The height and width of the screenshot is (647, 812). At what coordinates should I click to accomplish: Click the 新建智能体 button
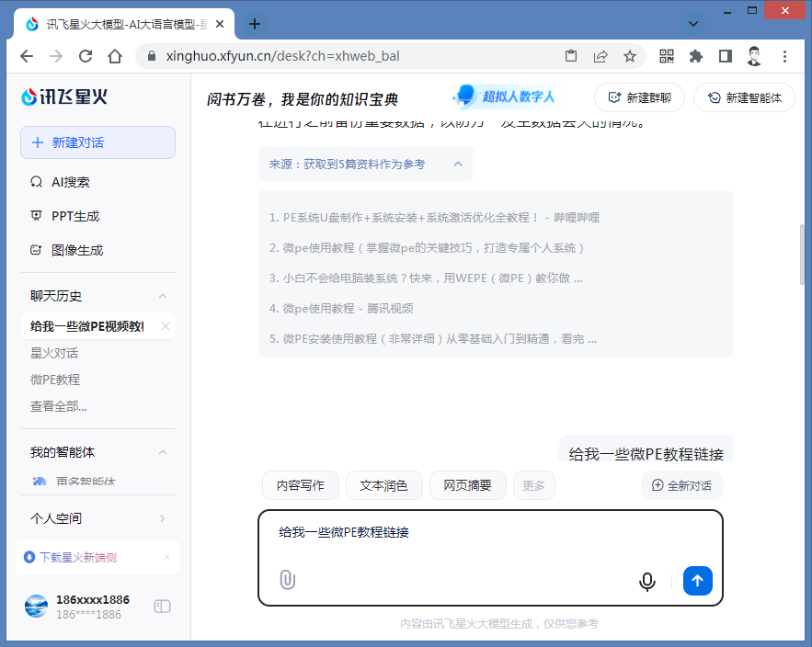[744, 97]
